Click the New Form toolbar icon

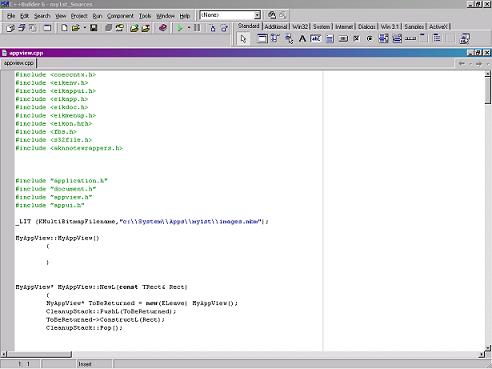click(47, 28)
